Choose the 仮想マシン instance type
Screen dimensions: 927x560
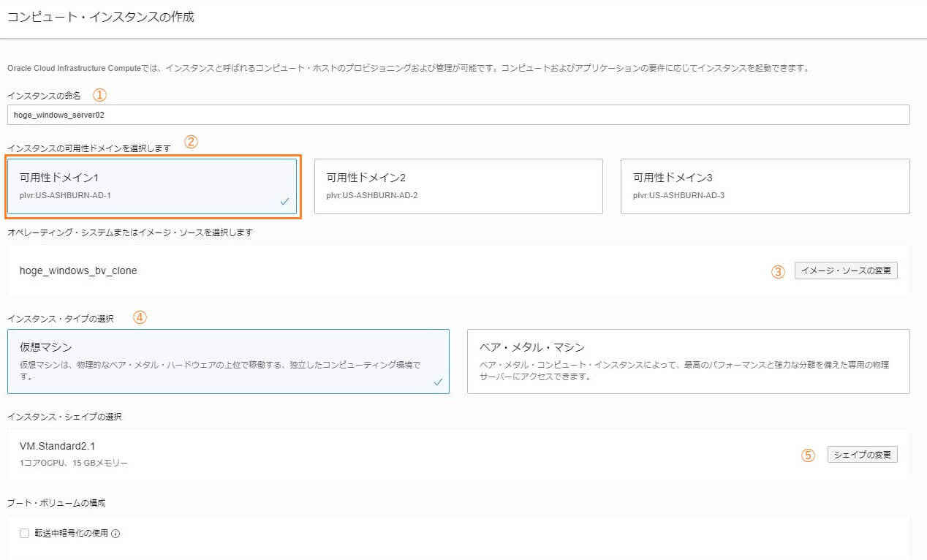click(228, 361)
